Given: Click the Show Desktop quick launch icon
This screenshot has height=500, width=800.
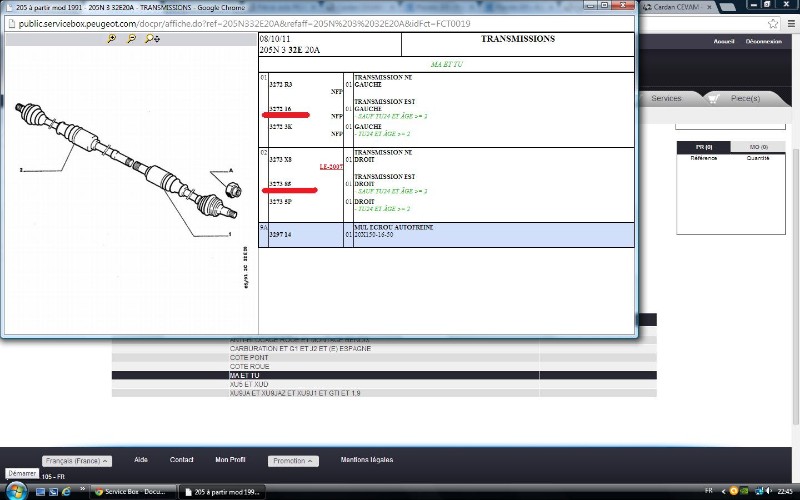Looking at the screenshot, I should tap(40, 492).
